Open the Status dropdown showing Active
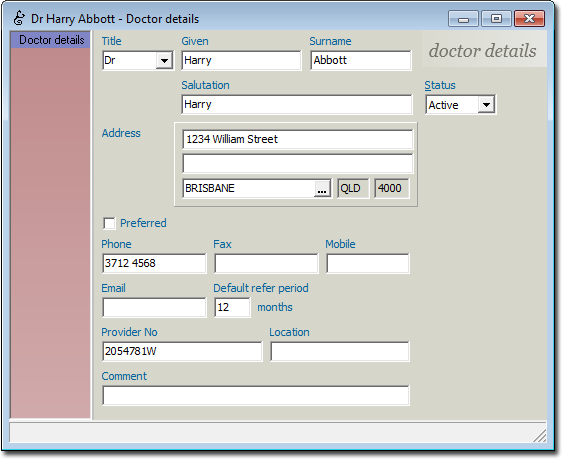Image resolution: width=562 pixels, height=459 pixels. (461, 105)
